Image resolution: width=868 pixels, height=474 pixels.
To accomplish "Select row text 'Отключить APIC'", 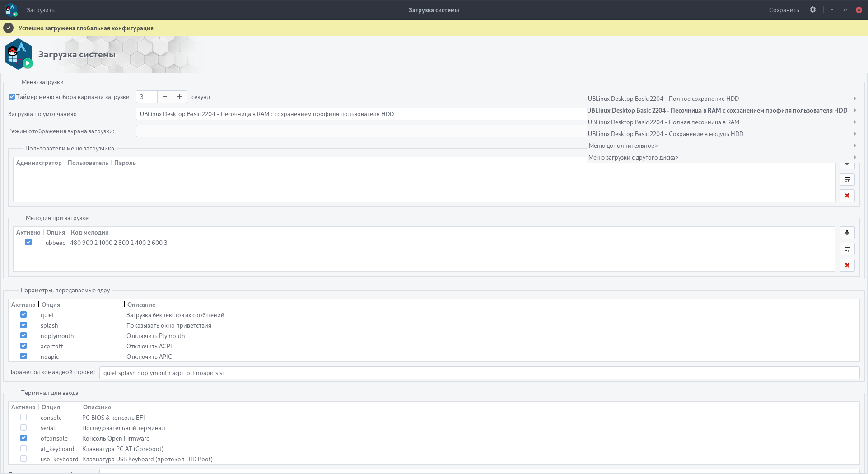I will [x=149, y=357].
